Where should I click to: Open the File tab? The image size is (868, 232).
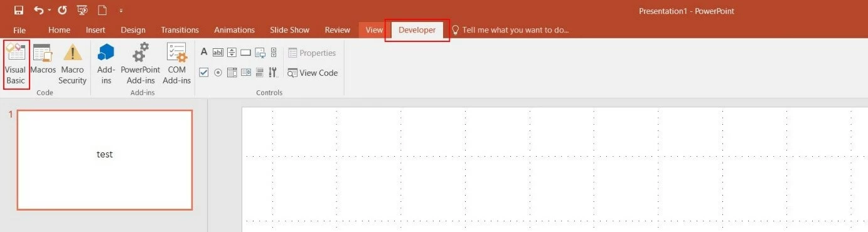[19, 30]
